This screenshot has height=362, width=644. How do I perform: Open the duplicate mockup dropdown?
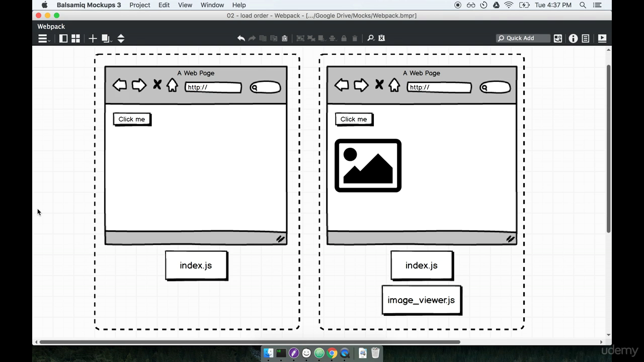106,38
